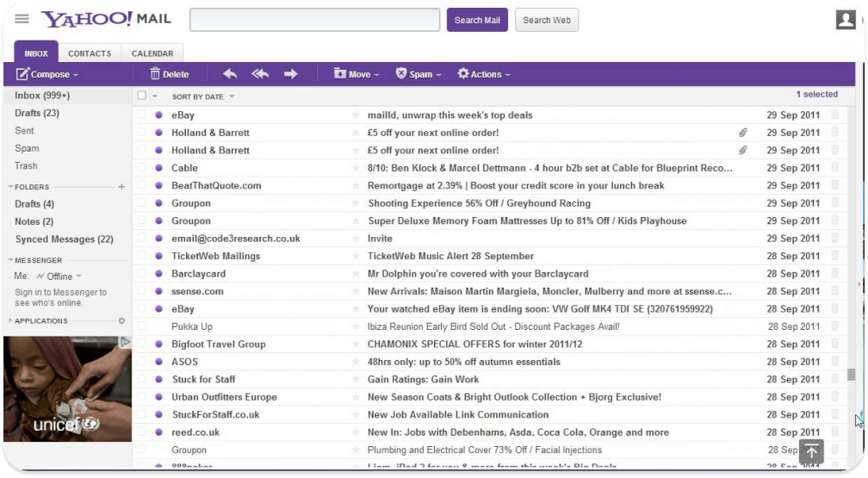Viewport: 868px width, 478px height.
Task: Click the trash icon on the reed.co.uk row
Action: tap(834, 432)
